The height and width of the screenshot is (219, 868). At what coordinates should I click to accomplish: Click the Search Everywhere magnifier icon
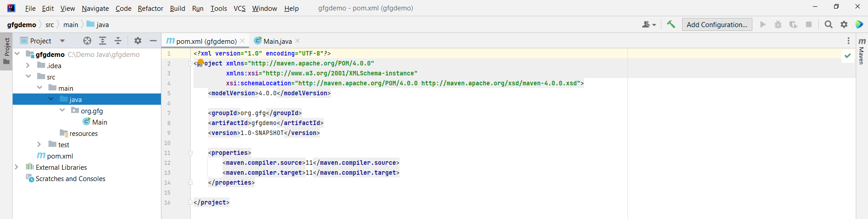click(x=828, y=24)
